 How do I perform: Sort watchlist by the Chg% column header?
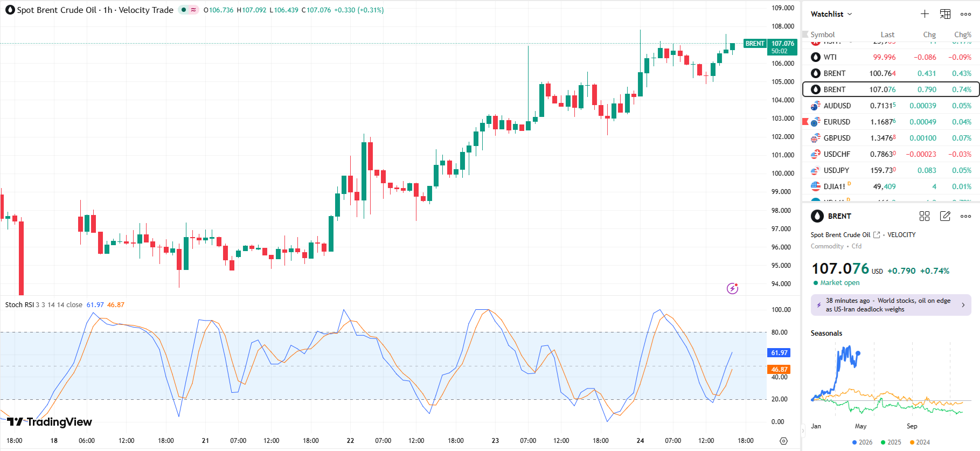962,34
